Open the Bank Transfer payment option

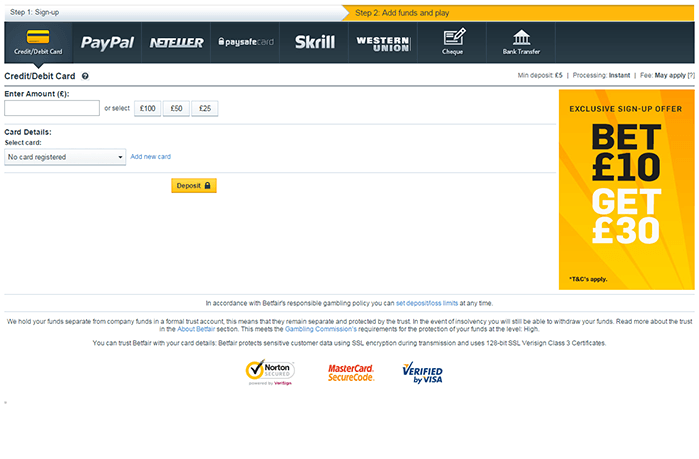pos(521,42)
